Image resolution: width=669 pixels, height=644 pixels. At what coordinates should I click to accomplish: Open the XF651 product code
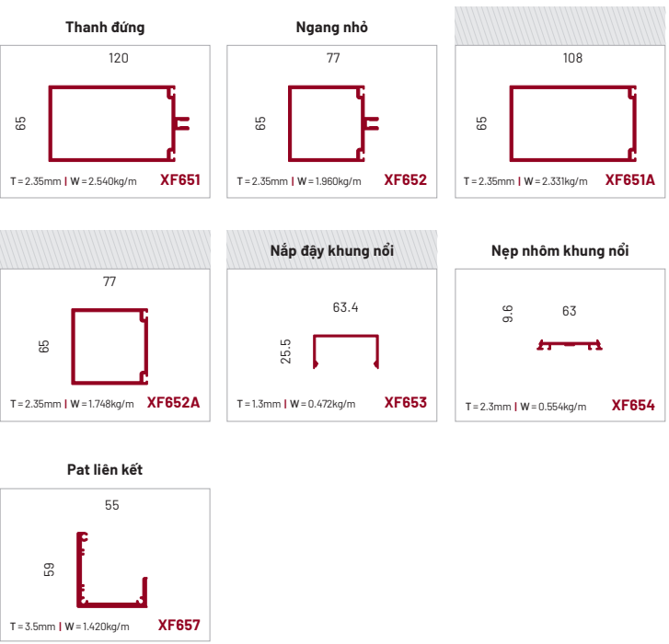pyautogui.click(x=179, y=180)
